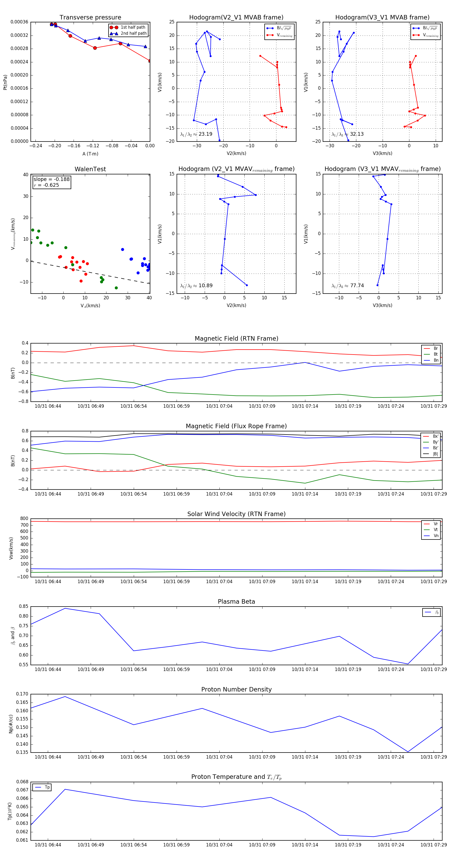The image size is (473, 868).
Task: Click 'Vt' legend entry in velocity plot
Action: click(x=431, y=530)
